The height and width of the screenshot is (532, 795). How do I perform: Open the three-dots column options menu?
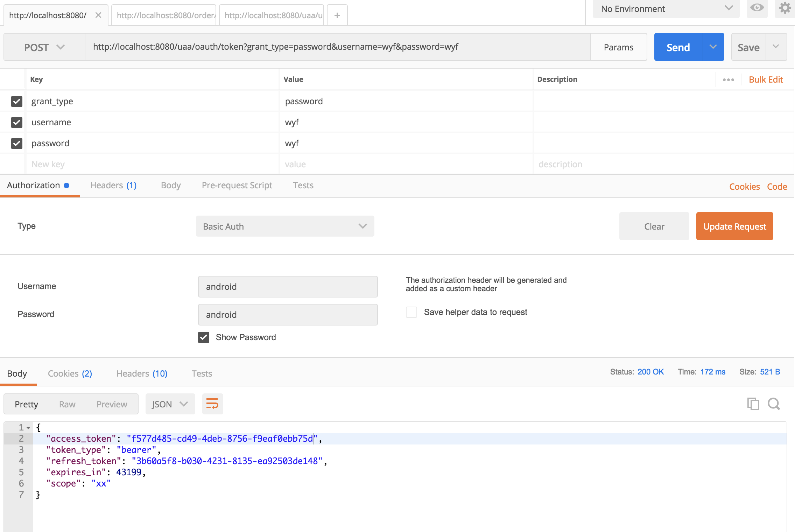(x=729, y=80)
